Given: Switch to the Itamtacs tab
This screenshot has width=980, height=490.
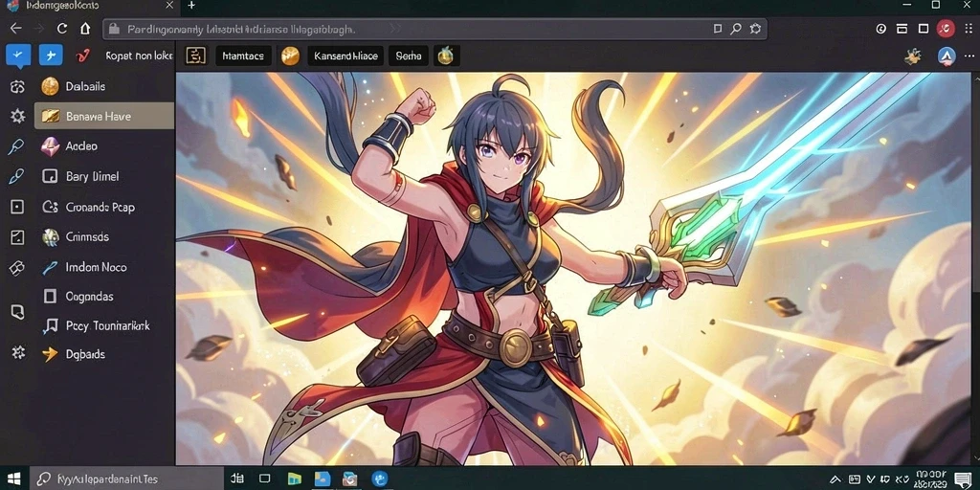Looking at the screenshot, I should (243, 56).
